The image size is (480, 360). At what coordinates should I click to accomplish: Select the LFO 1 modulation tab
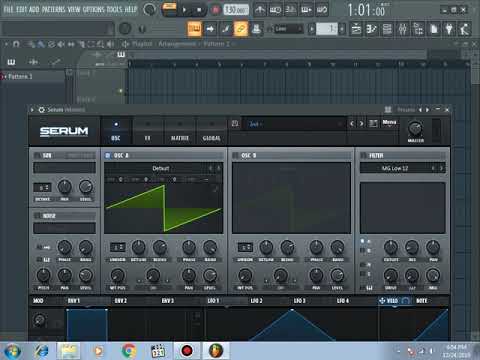(213, 301)
